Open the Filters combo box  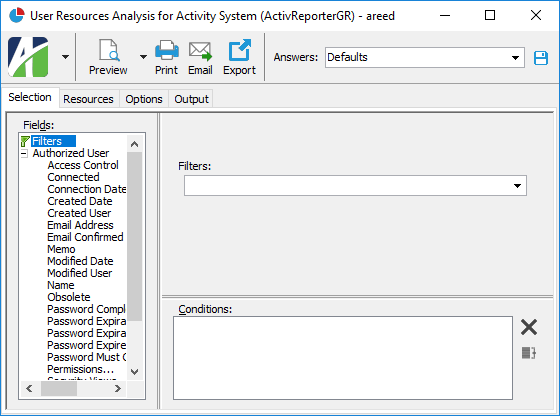[x=355, y=185]
